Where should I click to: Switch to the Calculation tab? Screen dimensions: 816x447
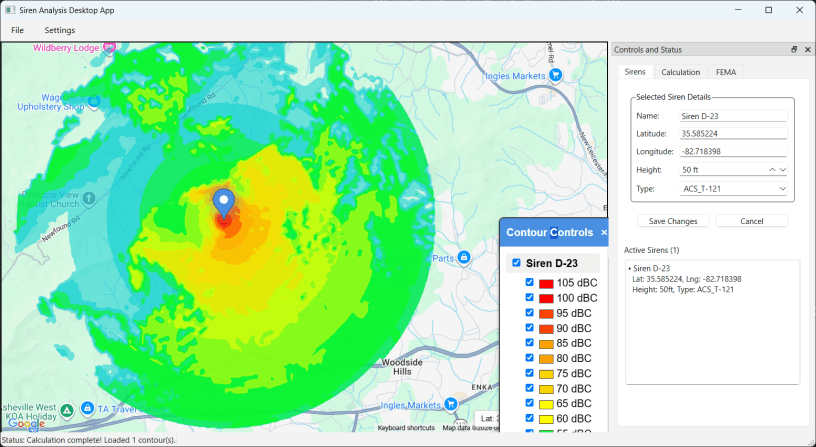pos(680,72)
